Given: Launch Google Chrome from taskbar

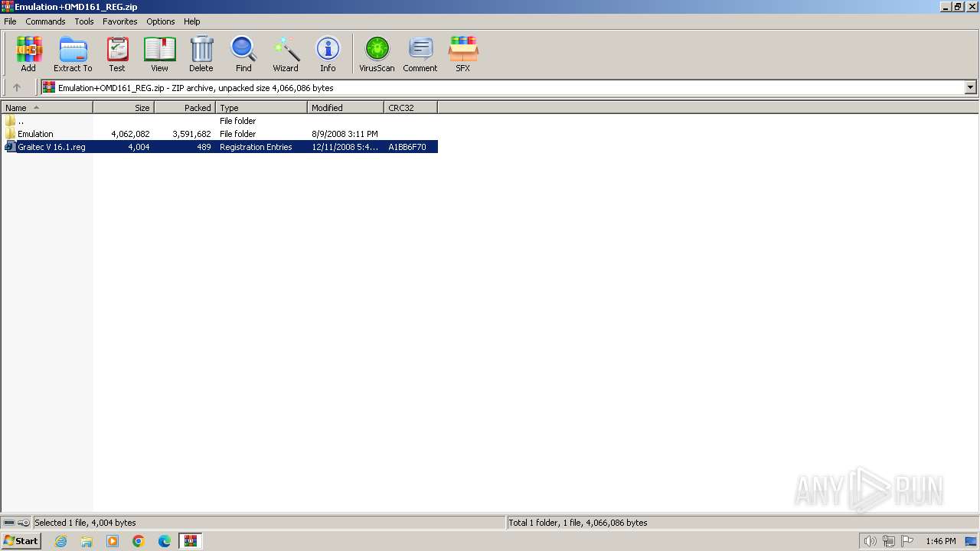Looking at the screenshot, I should tap(139, 541).
